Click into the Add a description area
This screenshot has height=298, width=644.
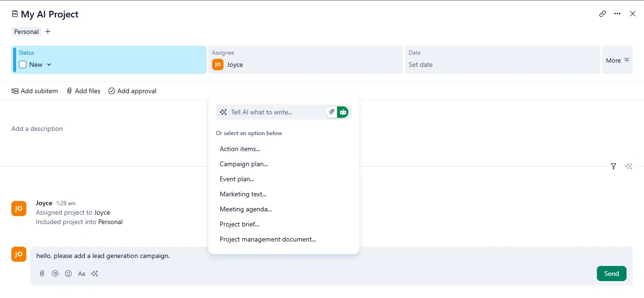(37, 129)
